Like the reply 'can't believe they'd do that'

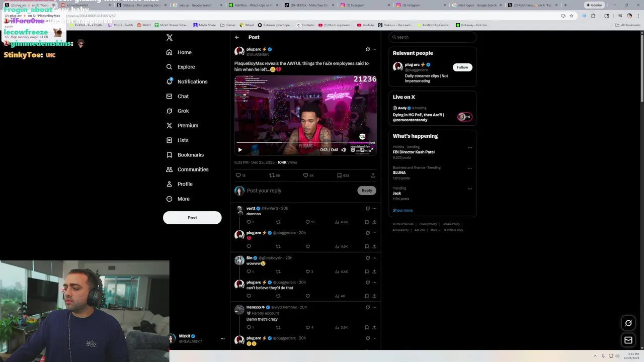point(308,296)
